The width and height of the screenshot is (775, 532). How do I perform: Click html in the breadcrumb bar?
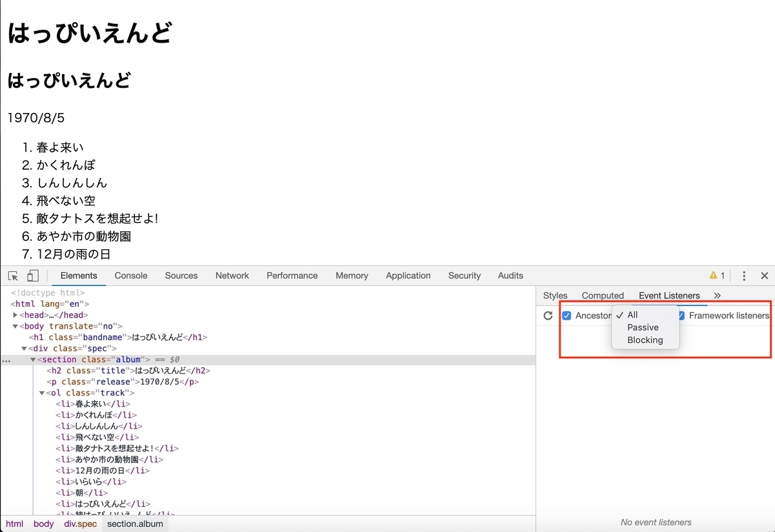(x=14, y=524)
